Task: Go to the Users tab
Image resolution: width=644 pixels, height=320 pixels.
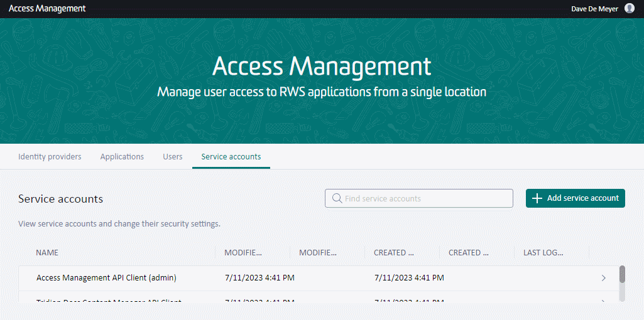Action: (173, 157)
